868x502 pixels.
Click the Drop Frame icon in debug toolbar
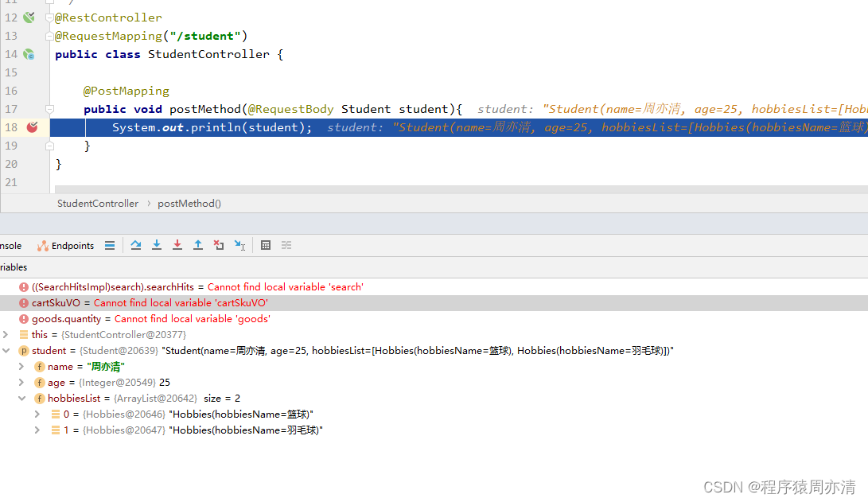219,245
